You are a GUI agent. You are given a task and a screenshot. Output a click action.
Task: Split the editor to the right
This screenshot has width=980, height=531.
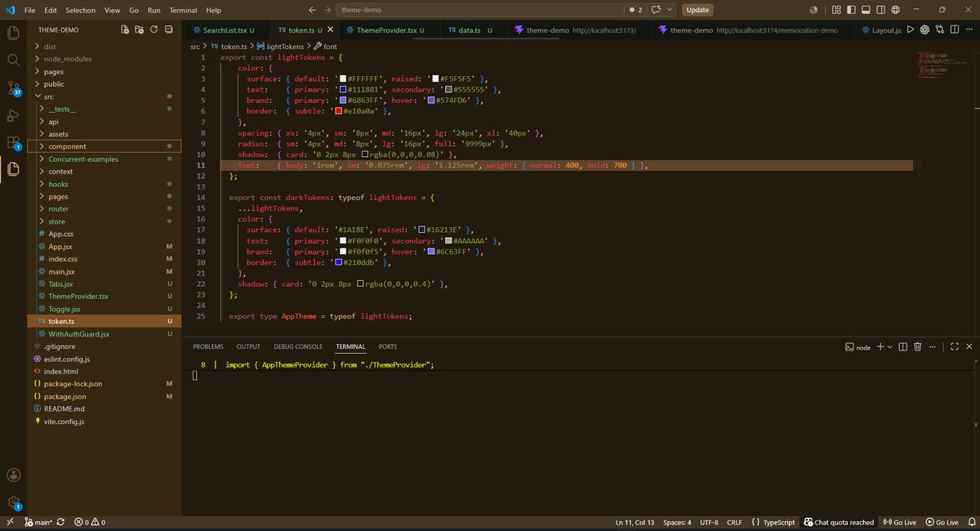pyautogui.click(x=953, y=29)
